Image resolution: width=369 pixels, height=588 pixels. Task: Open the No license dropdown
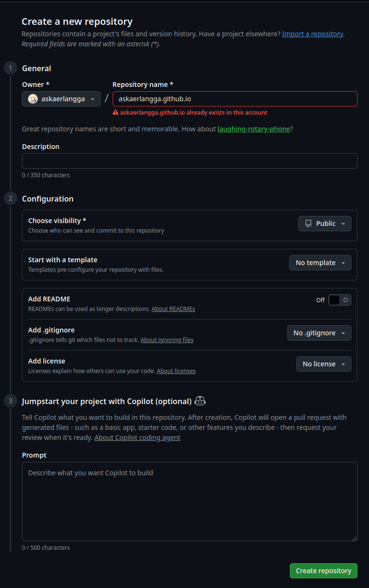[x=324, y=363]
